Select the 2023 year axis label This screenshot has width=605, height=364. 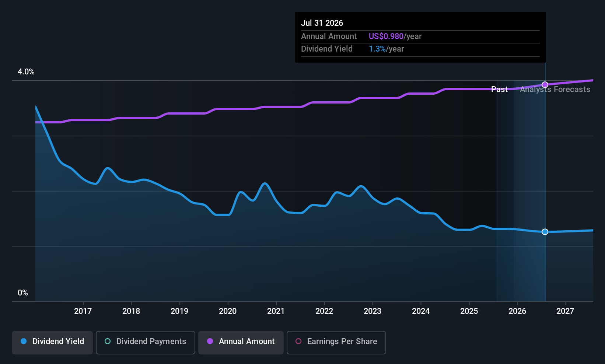373,311
